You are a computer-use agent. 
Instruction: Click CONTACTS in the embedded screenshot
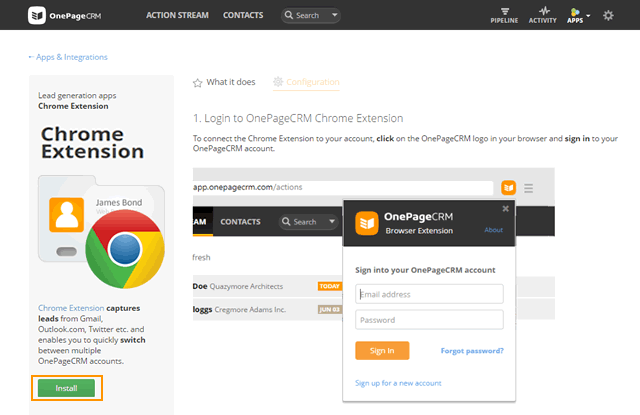pos(240,222)
